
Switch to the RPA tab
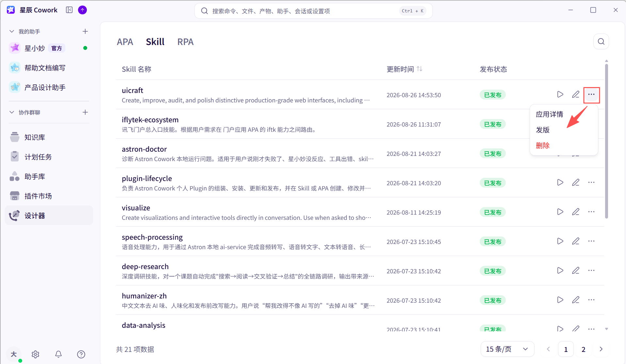(x=185, y=42)
